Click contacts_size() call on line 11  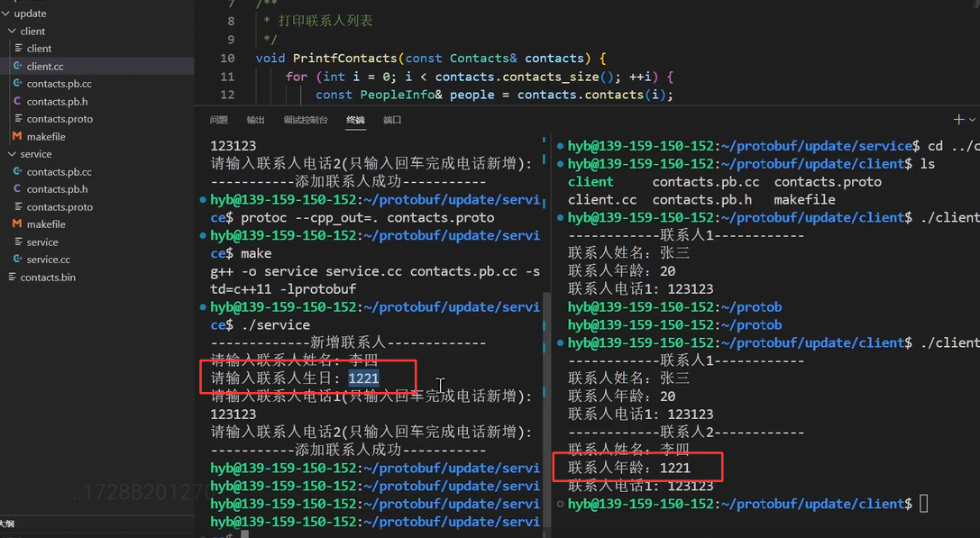point(557,77)
